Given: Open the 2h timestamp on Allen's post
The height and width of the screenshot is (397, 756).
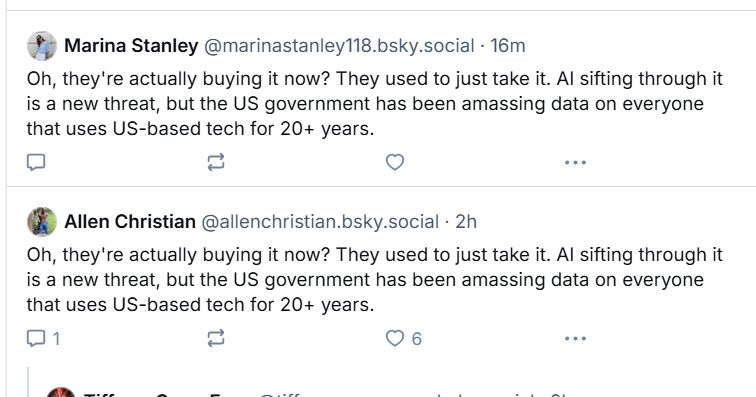Looking at the screenshot, I should tap(466, 222).
